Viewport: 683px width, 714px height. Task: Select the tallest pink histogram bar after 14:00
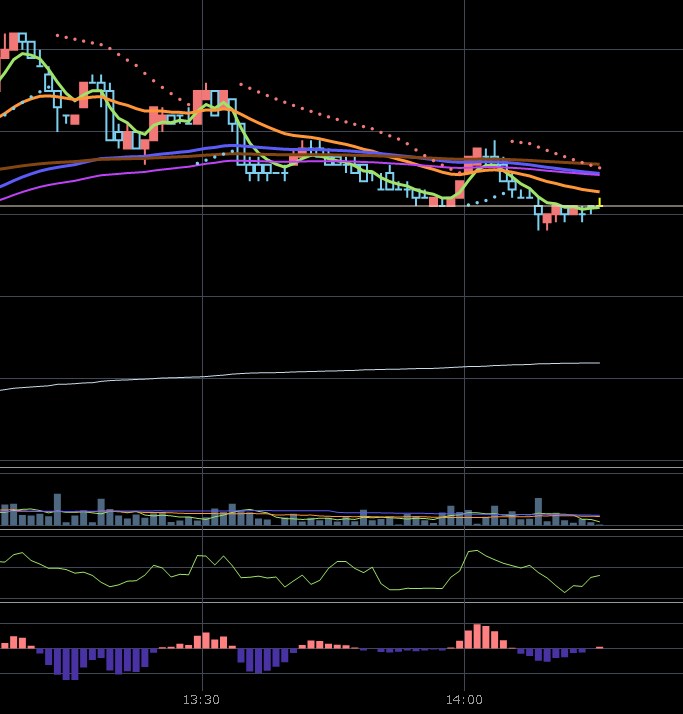click(478, 637)
